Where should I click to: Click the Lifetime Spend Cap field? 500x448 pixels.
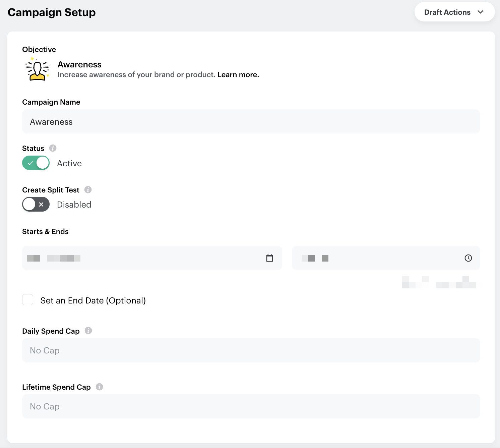[x=251, y=406]
